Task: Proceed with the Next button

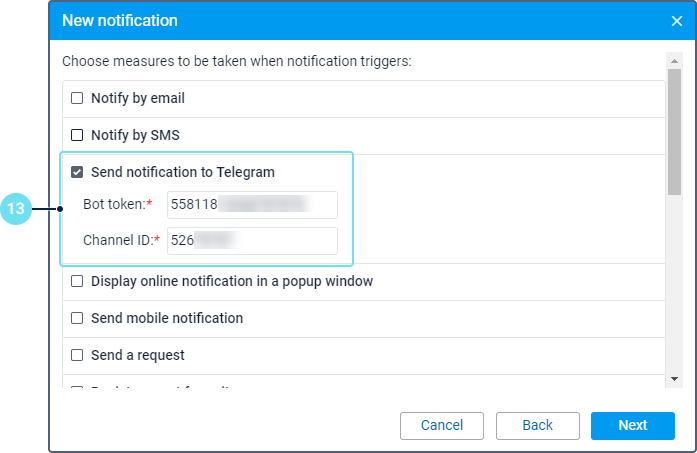Action: click(x=632, y=425)
